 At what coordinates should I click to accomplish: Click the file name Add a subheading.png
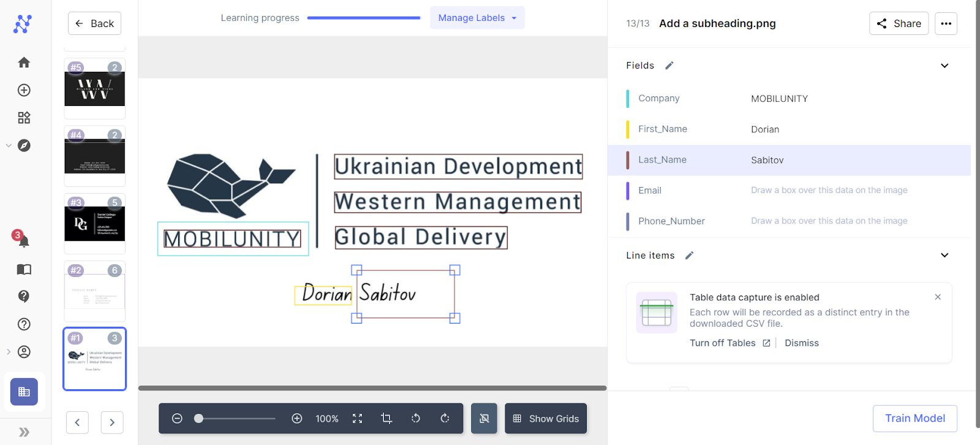click(x=717, y=23)
